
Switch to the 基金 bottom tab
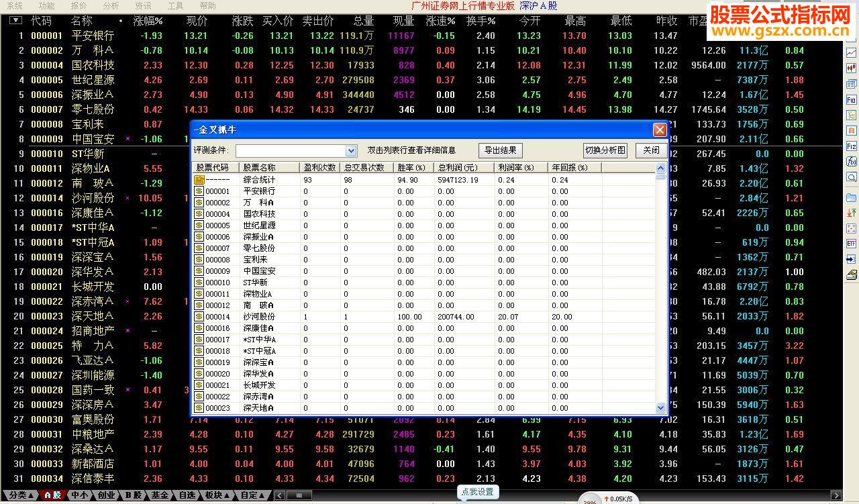click(159, 495)
